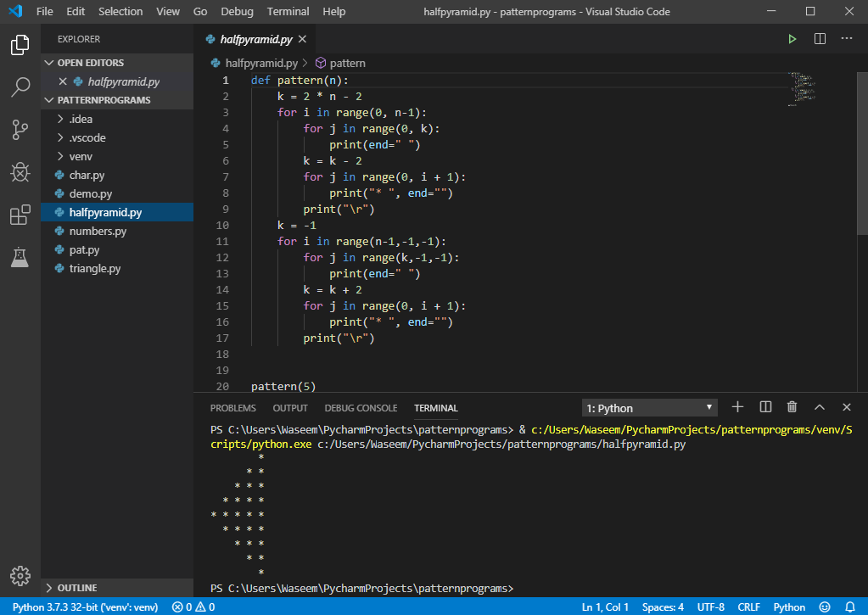Open the terminal selector '1: Python' dropdown
Image resolution: width=868 pixels, height=615 pixels.
tap(649, 408)
